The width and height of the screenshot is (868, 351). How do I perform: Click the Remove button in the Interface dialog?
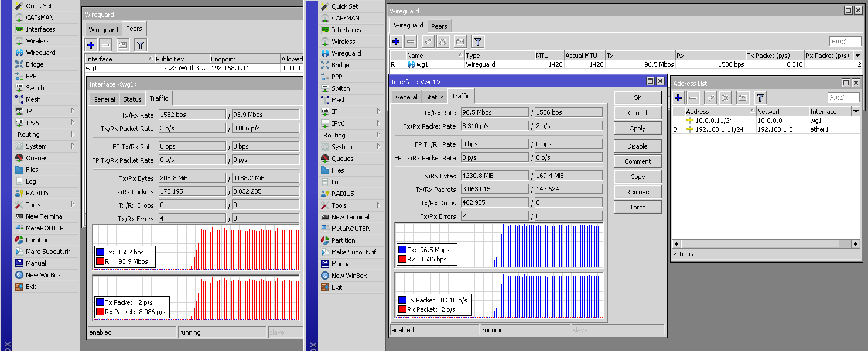(x=637, y=192)
